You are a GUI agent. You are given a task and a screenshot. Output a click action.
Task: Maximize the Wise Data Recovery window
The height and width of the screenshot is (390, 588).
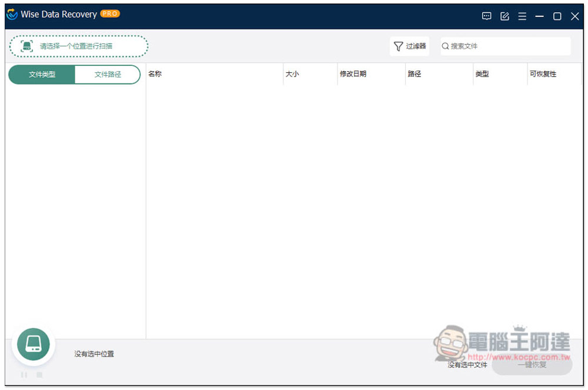[x=557, y=16]
